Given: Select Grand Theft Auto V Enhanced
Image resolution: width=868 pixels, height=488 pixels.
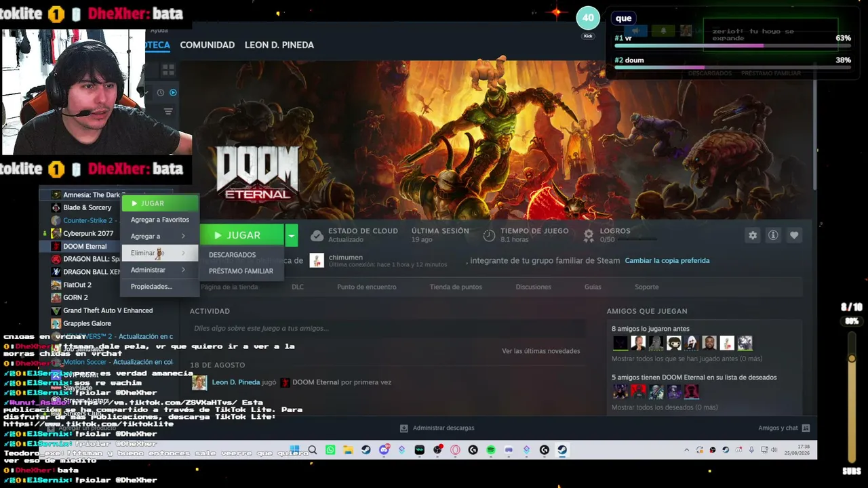Looking at the screenshot, I should pyautogui.click(x=107, y=310).
